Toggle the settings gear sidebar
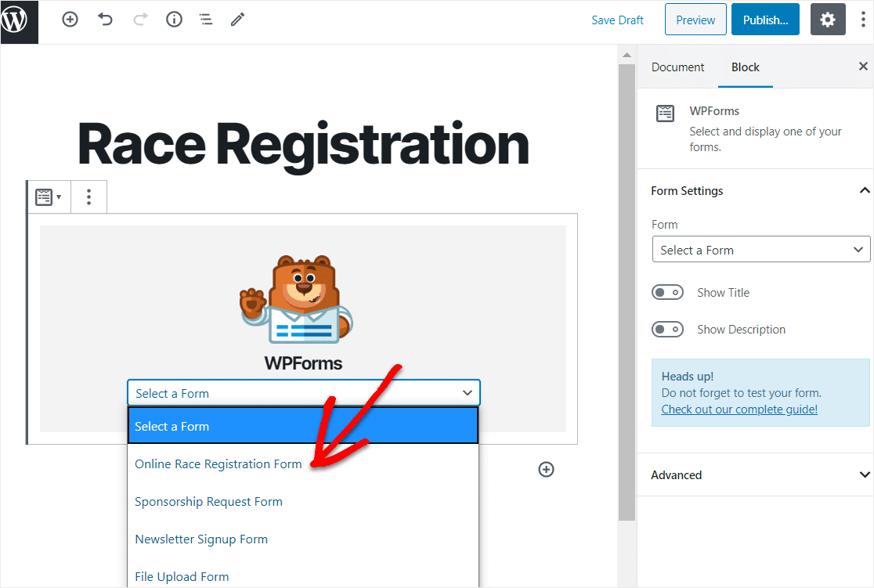Image resolution: width=874 pixels, height=588 pixels. point(828,20)
